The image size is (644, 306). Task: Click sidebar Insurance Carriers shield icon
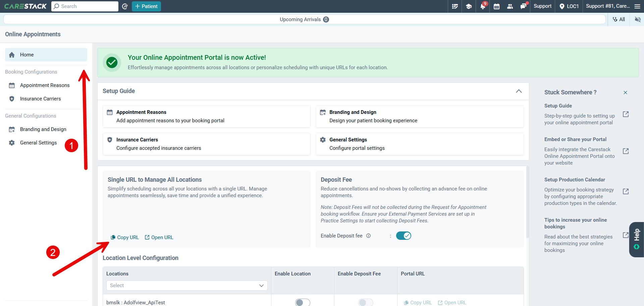point(12,99)
